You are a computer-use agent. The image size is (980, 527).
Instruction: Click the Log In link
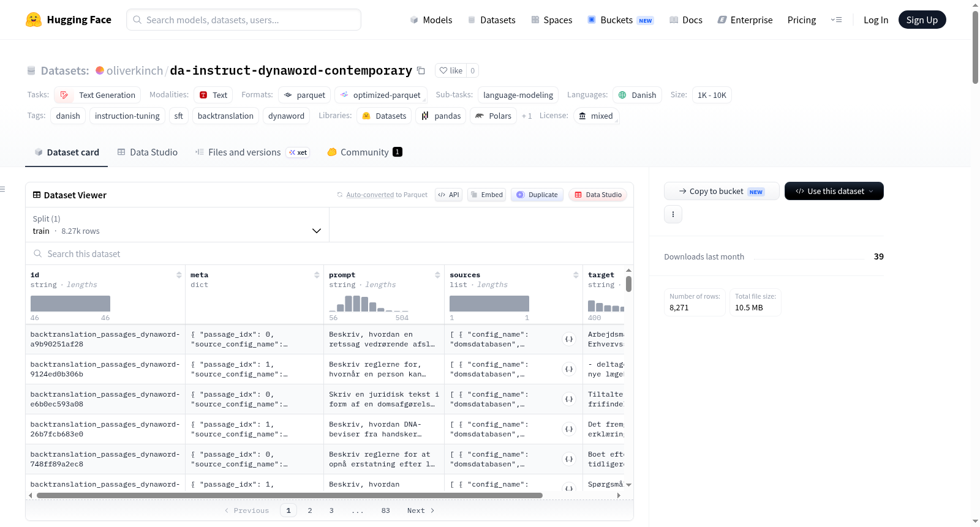click(x=876, y=20)
